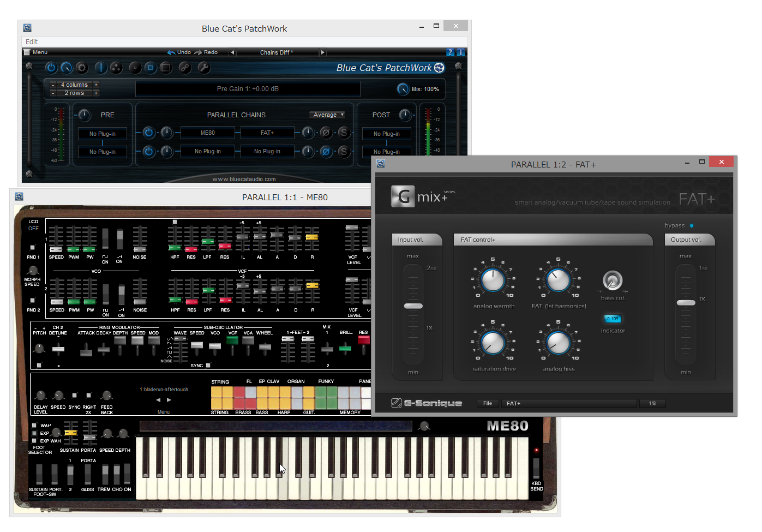Open the wrench tool icon in PatchWork toolbar

(203, 68)
